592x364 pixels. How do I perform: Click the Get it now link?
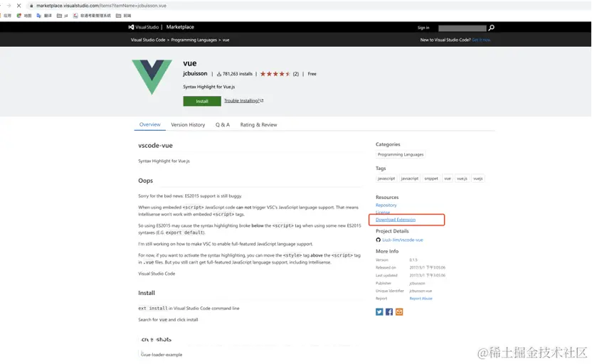coord(481,40)
